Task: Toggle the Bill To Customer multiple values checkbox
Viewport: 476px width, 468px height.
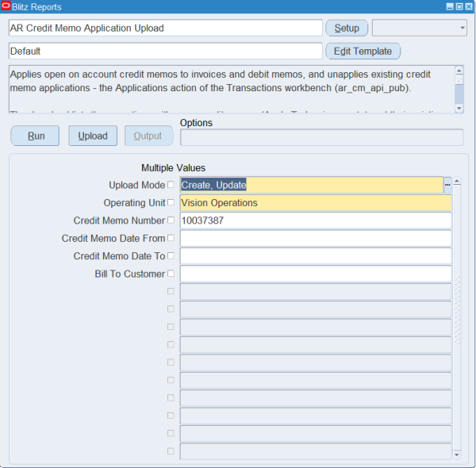Action: click(171, 274)
